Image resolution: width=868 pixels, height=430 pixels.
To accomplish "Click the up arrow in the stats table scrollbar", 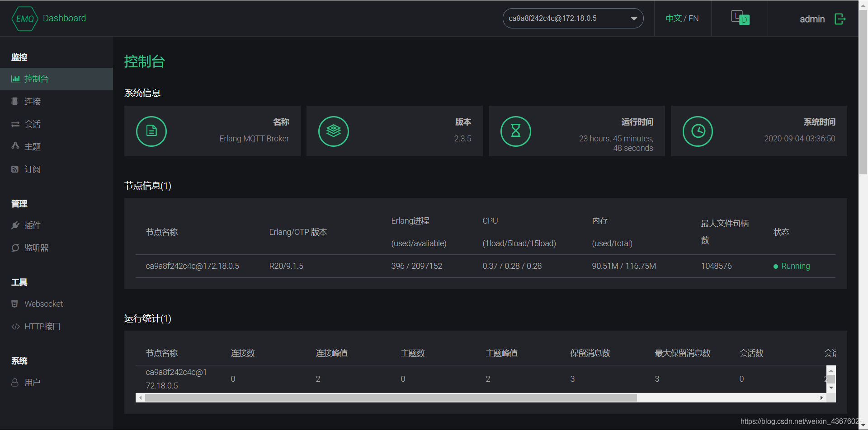I will (x=831, y=370).
